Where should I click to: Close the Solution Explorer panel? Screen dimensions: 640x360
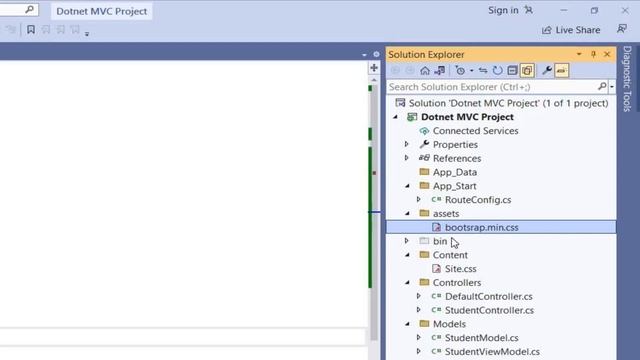coord(607,54)
